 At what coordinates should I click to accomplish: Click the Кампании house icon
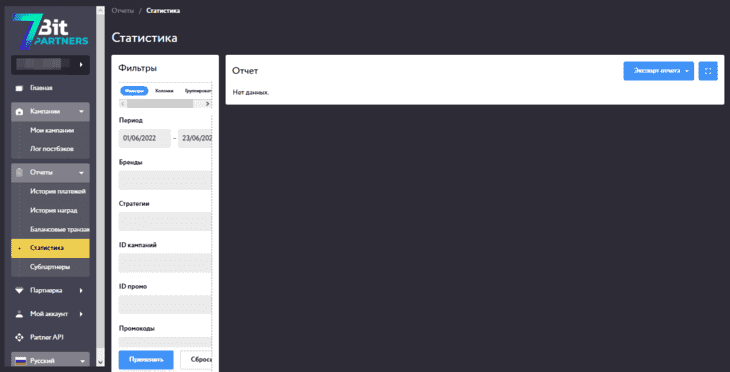point(19,112)
